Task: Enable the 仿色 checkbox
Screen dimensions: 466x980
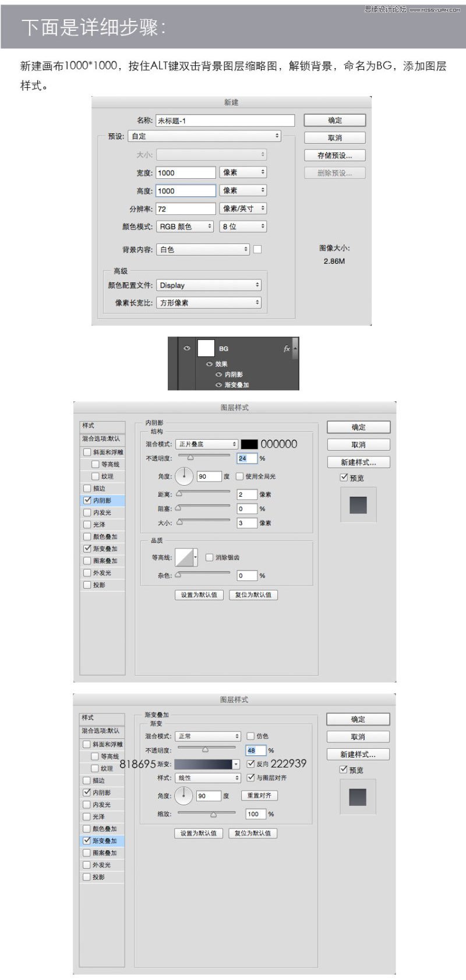Action: [250, 736]
